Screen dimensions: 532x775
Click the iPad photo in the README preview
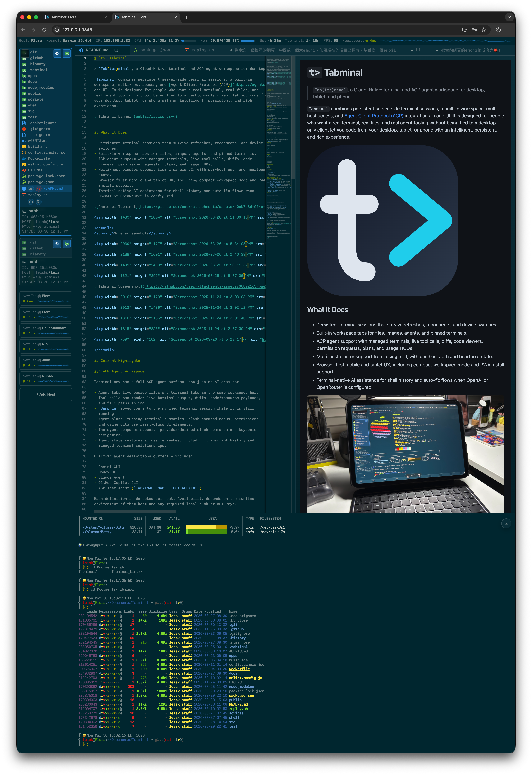[x=406, y=454]
